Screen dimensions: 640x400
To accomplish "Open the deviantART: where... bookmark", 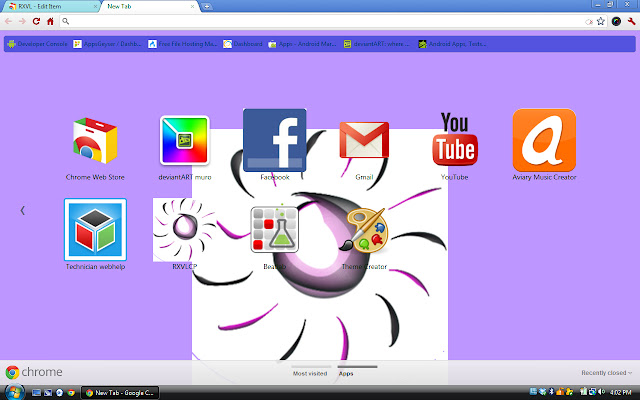I will tap(376, 44).
